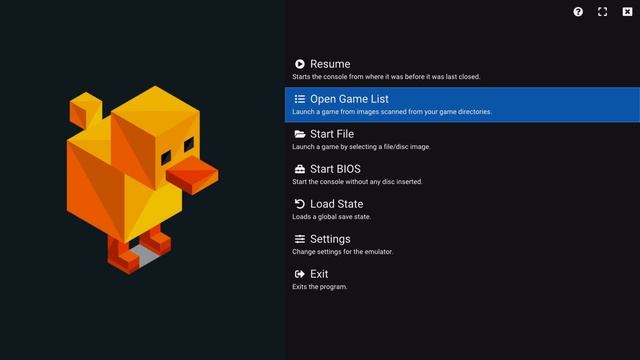Click the Load State rewind icon
Viewport: 640px width, 360px height.
(x=300, y=204)
